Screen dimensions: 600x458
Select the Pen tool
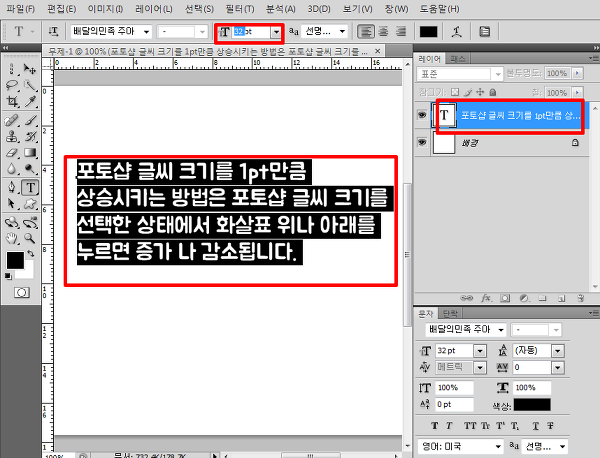point(12,187)
